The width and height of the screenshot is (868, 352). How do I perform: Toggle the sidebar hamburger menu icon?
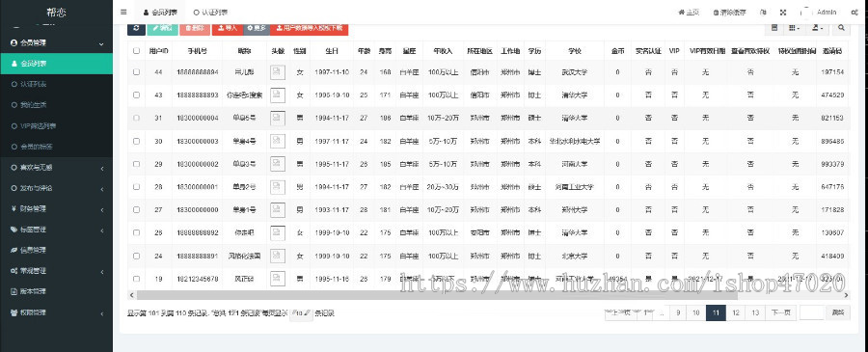tap(123, 13)
